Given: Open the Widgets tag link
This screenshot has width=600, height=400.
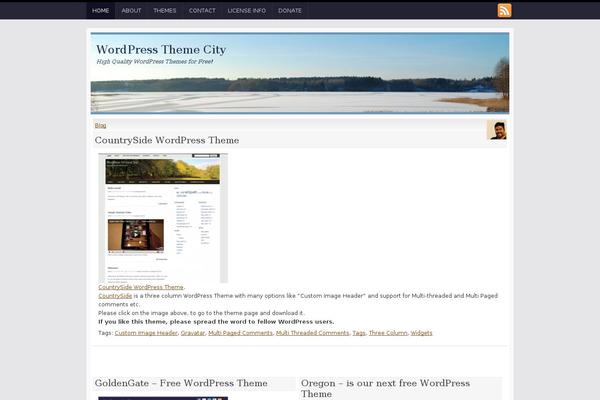Looking at the screenshot, I should [x=421, y=333].
